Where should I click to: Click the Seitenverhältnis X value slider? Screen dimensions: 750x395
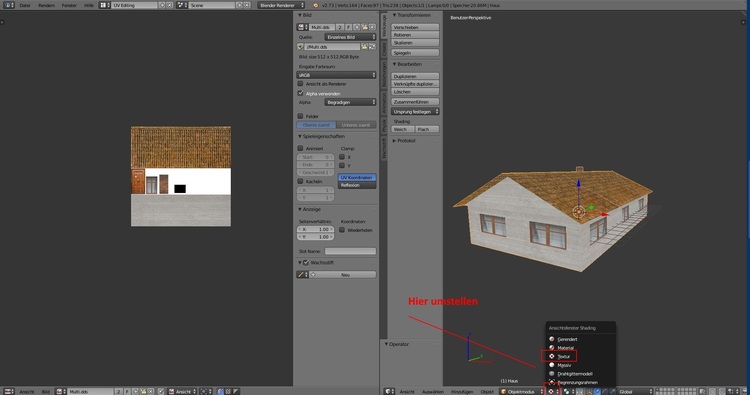tap(315, 230)
